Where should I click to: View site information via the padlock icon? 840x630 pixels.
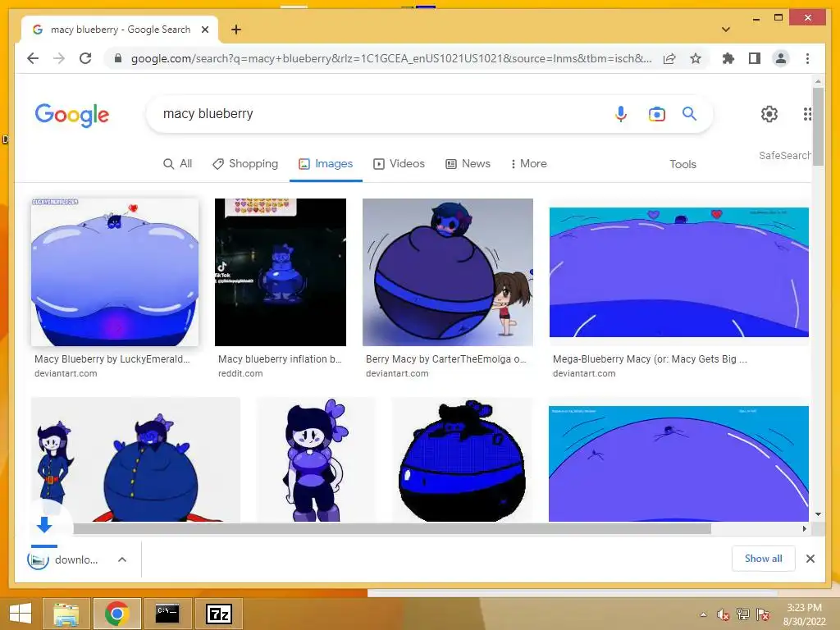coord(118,58)
